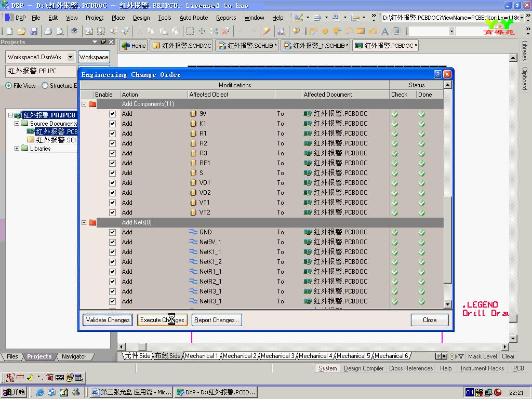Click the Print Preview toolbar icon
The image size is (532, 399).
pyautogui.click(x=60, y=31)
